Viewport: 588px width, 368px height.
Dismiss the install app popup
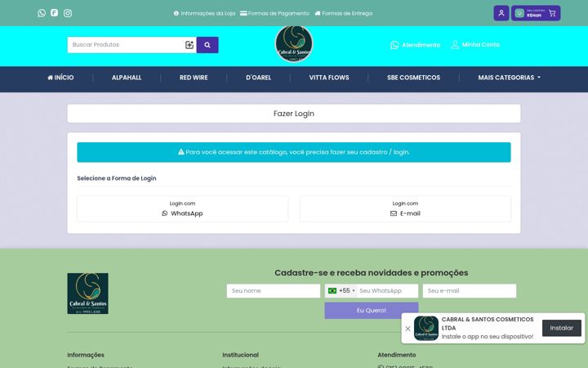[408, 329]
